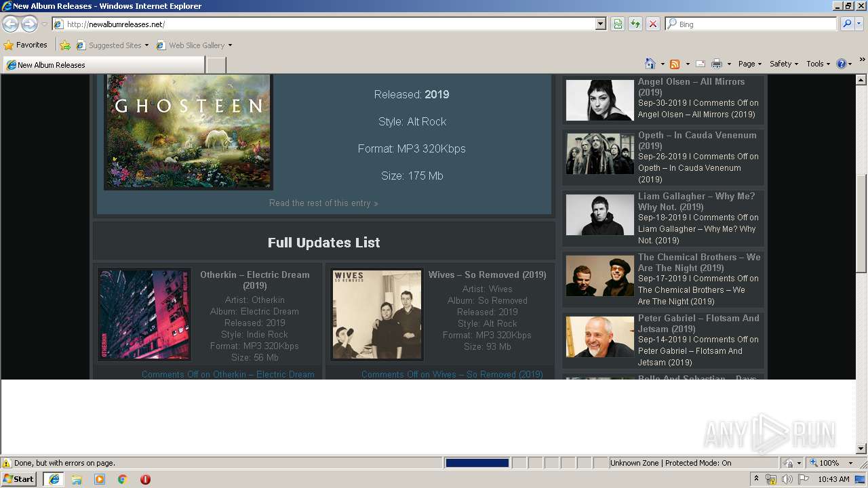
Task: Open Angel Olsen – All Mirrors sidebar link
Action: [691, 87]
